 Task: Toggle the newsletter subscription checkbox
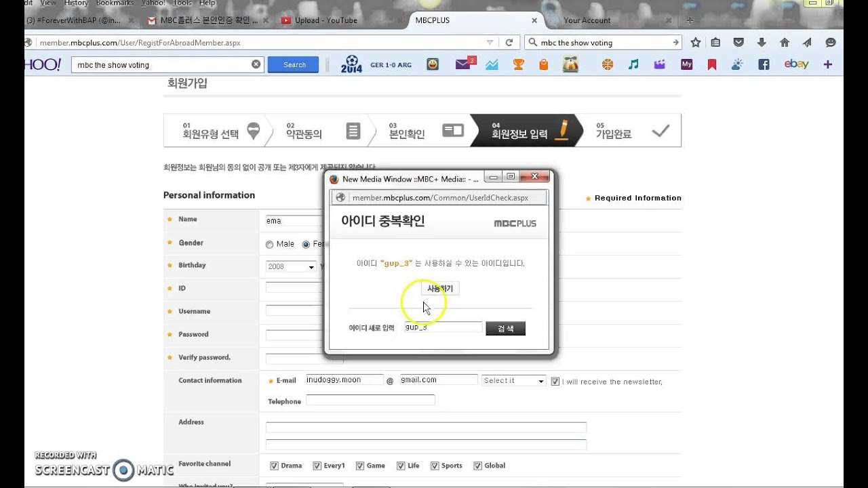(555, 382)
